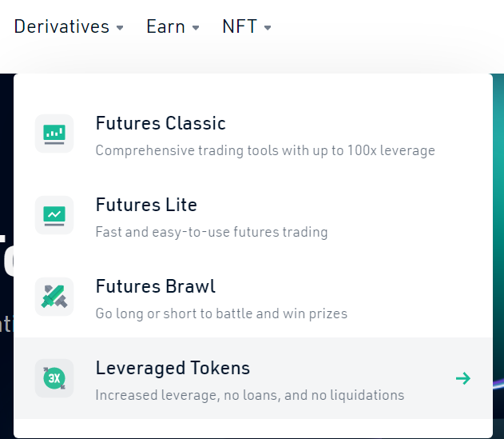This screenshot has height=439, width=504.
Task: Open the Derivatives navigation menu
Action: [62, 26]
